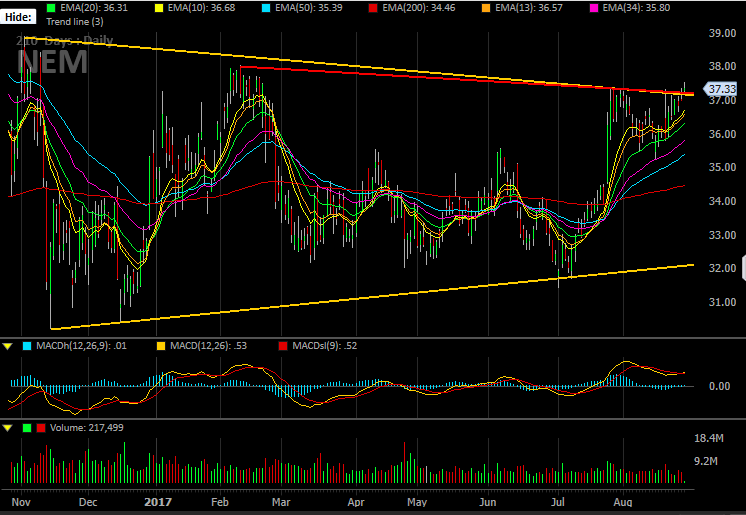
Task: Click the magenta EMA(34) legend square
Action: [x=594, y=8]
